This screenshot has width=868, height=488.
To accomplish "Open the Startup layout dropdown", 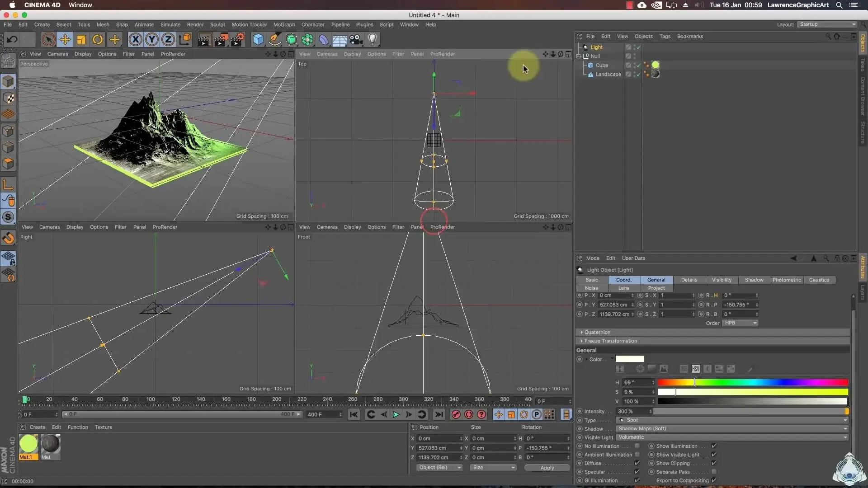I will tap(827, 24).
